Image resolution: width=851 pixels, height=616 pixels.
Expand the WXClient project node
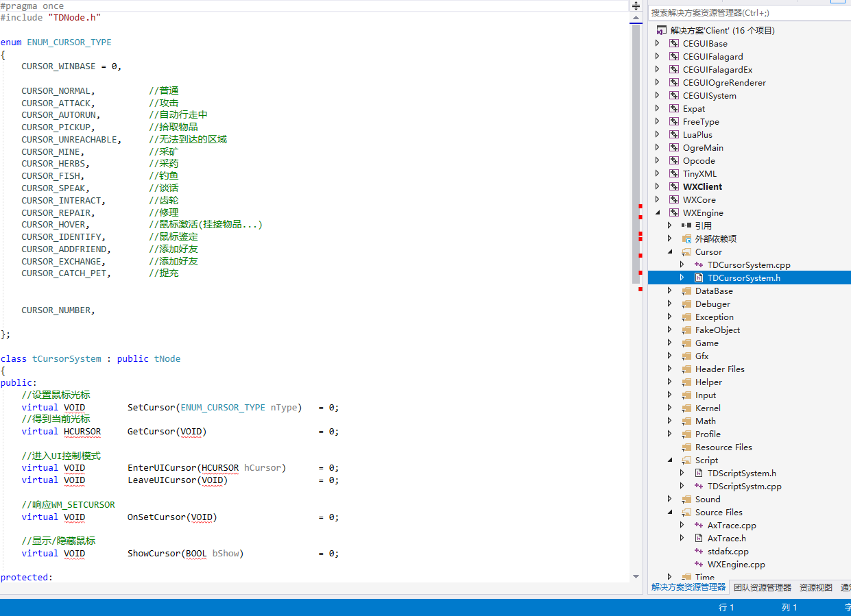pyautogui.click(x=658, y=186)
